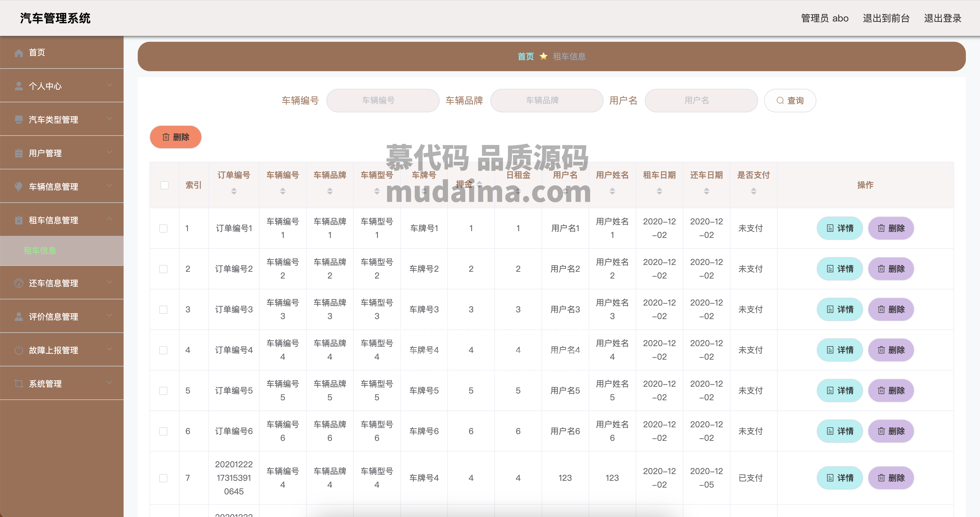Click the star icon in the breadcrumb

tap(543, 56)
